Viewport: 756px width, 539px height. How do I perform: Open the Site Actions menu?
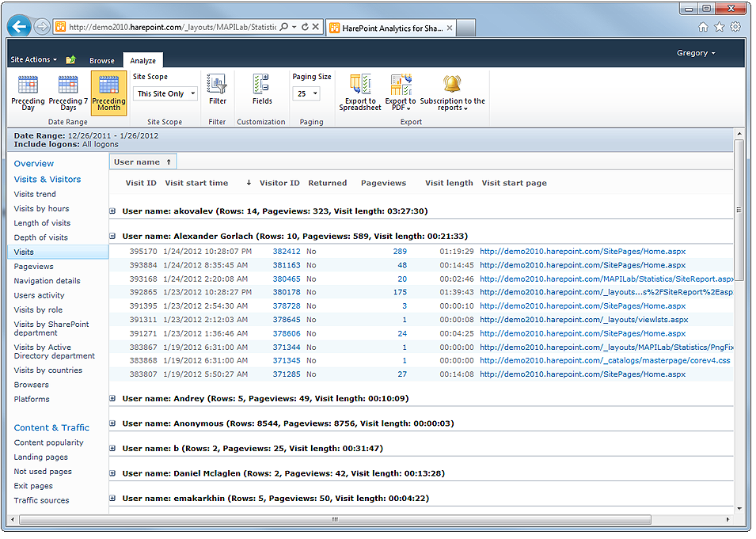(x=33, y=59)
